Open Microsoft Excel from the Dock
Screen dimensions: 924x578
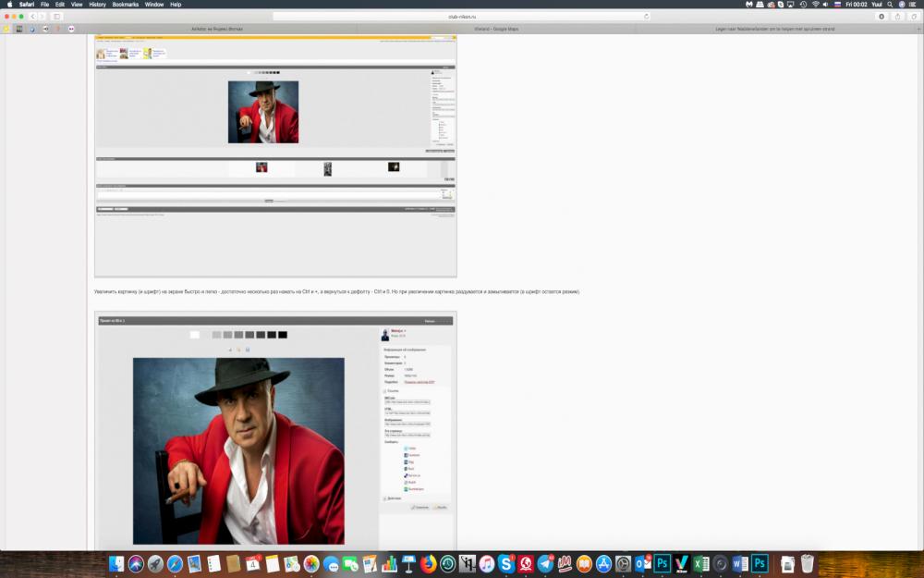click(700, 564)
